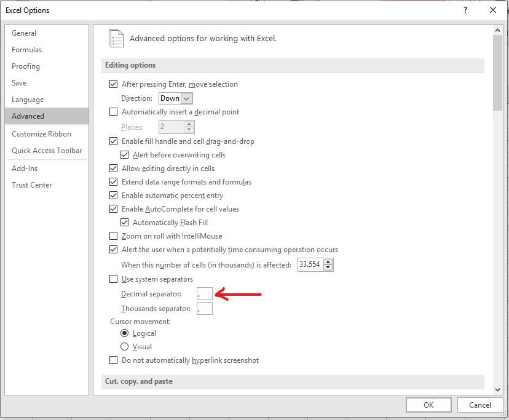Enable Automatically insert a decimal point
This screenshot has width=509, height=420.
coord(114,111)
